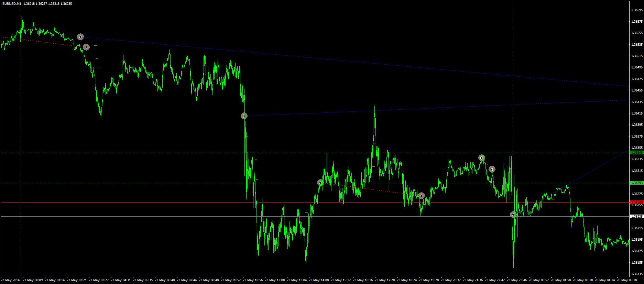644x284 pixels.
Task: Click the trade arrow marker at the end of the top-left red dotted line
Action: point(86,47)
